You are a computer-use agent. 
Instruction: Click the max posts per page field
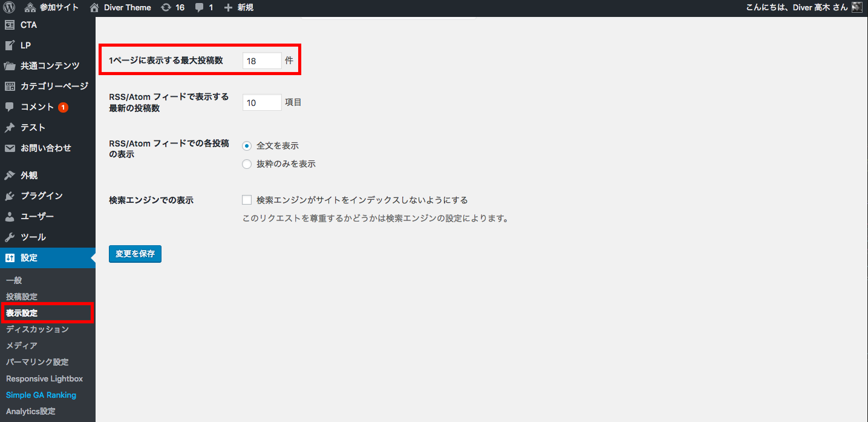coord(261,61)
